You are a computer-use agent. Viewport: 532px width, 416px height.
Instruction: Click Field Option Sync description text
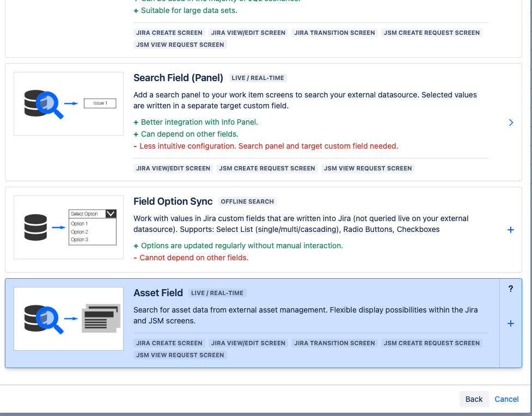[x=301, y=224]
